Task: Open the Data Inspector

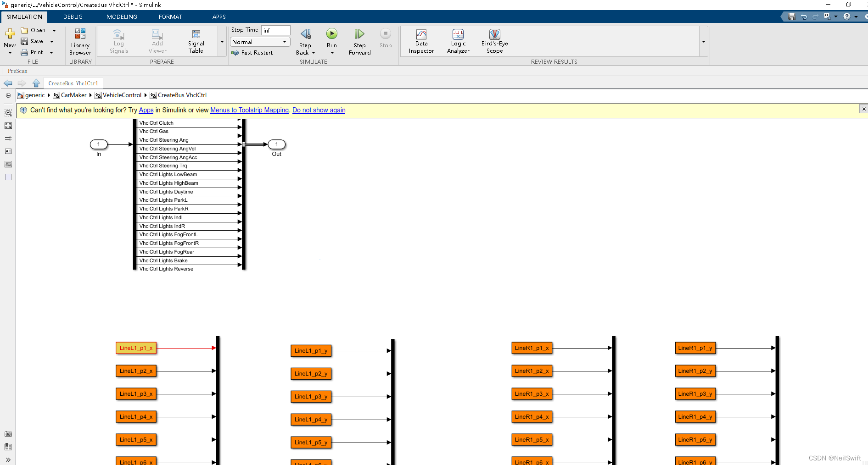Action: coord(421,41)
